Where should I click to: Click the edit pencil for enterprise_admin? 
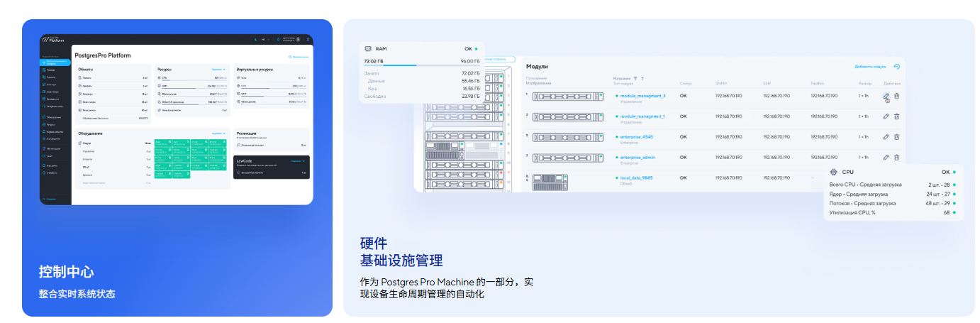(886, 157)
